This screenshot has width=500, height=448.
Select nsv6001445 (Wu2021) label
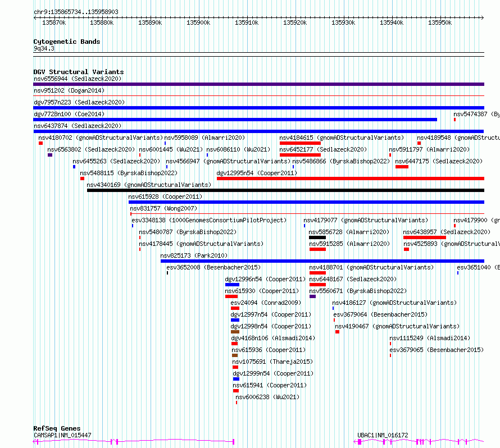coord(171,149)
